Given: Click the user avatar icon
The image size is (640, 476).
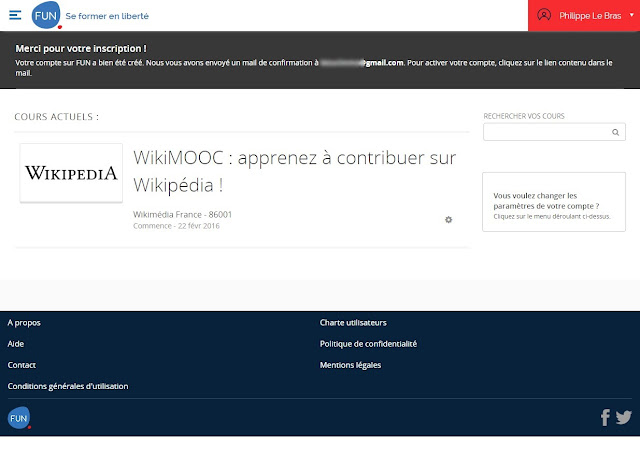Looking at the screenshot, I should coord(544,15).
